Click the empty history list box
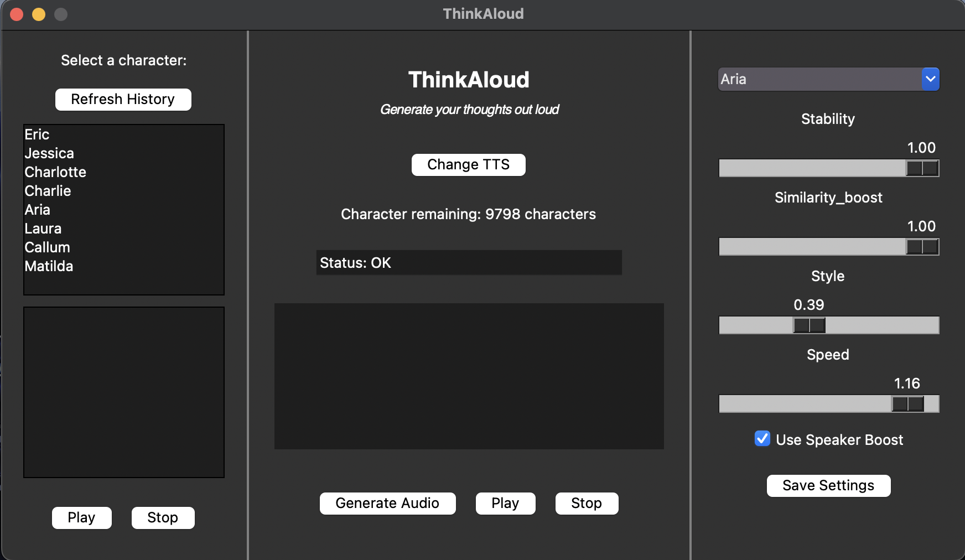The image size is (965, 560). coord(124,392)
